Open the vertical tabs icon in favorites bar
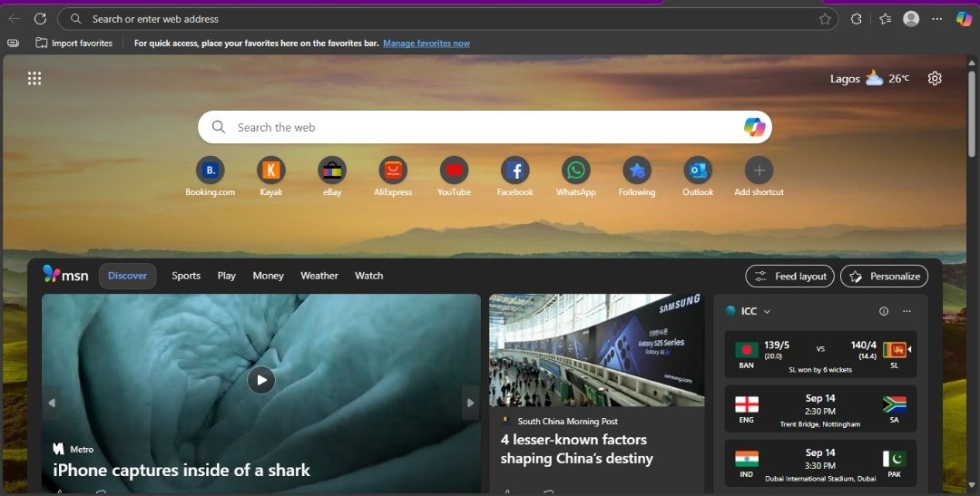The width and height of the screenshot is (980, 496). [13, 44]
